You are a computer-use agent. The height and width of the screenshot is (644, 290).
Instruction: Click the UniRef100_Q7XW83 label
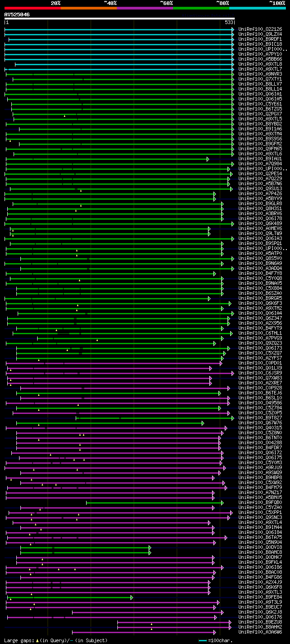point(260,378)
